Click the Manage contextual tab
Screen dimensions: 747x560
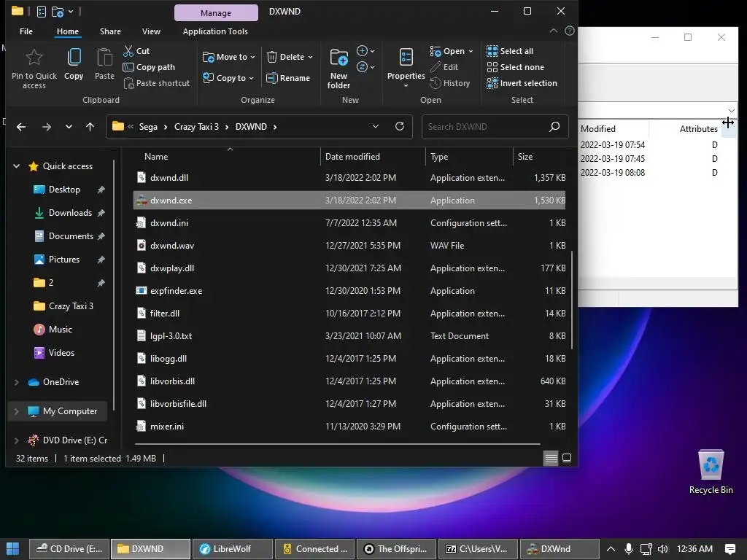(x=216, y=13)
